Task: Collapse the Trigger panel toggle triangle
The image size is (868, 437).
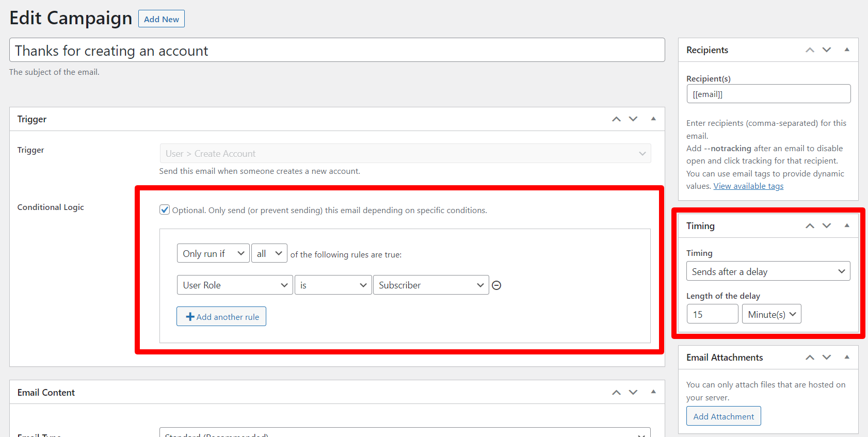Action: pyautogui.click(x=653, y=119)
